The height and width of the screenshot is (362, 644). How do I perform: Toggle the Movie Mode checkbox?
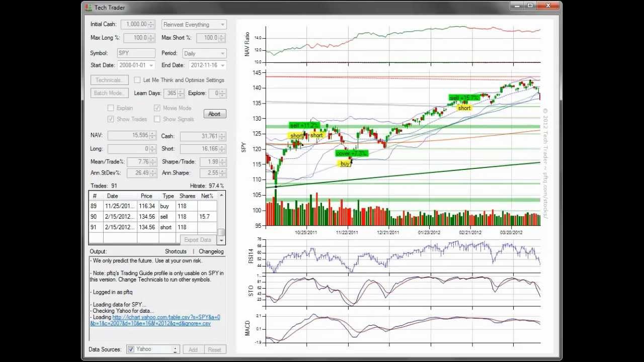coord(157,108)
